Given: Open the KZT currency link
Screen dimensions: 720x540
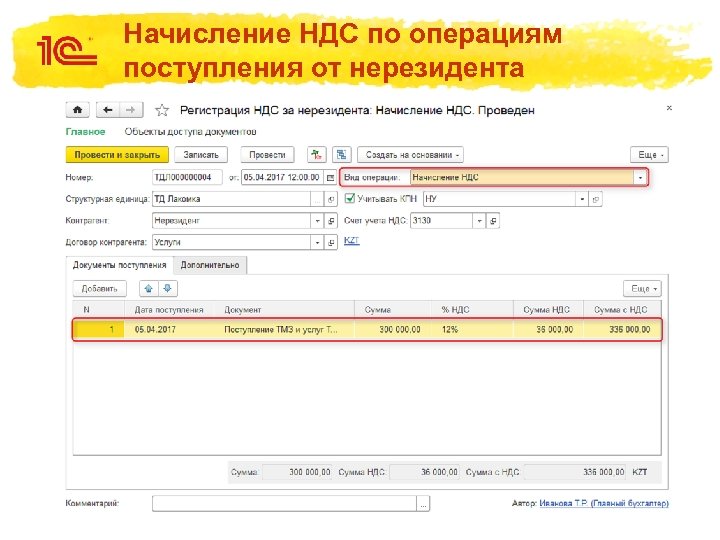Looking at the screenshot, I should pos(352,240).
